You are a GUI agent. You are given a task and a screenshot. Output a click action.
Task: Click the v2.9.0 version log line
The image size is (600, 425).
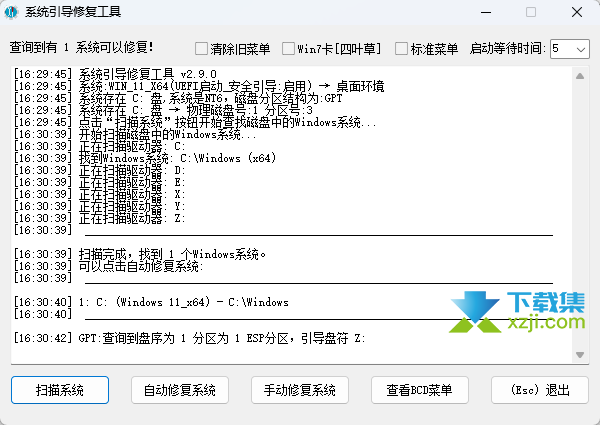[x=140, y=74]
